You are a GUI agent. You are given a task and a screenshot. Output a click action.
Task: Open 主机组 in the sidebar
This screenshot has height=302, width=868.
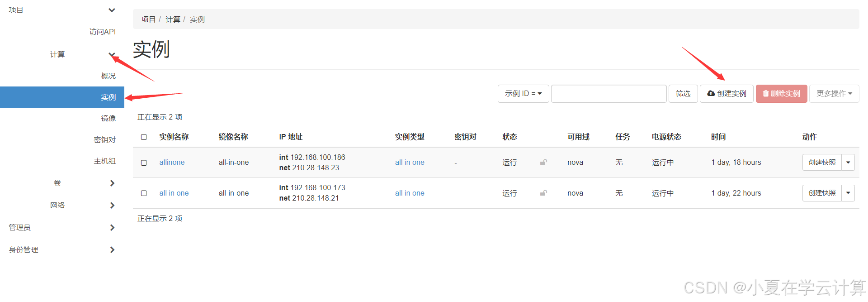(x=105, y=161)
